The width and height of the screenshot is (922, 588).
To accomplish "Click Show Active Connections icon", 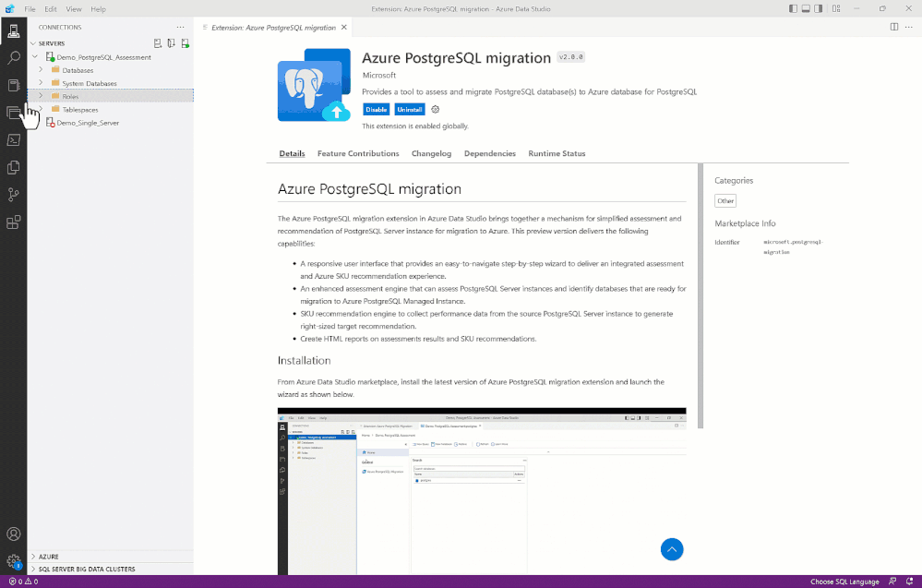I will point(186,43).
